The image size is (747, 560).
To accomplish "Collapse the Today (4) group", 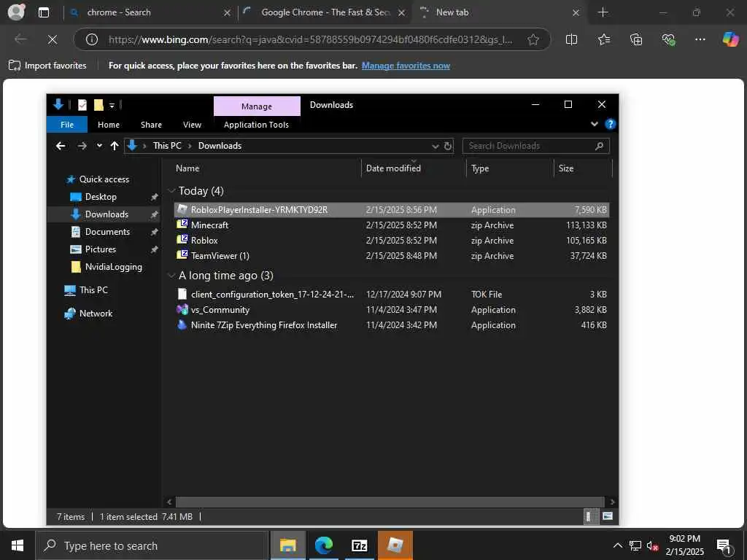I will tap(171, 191).
